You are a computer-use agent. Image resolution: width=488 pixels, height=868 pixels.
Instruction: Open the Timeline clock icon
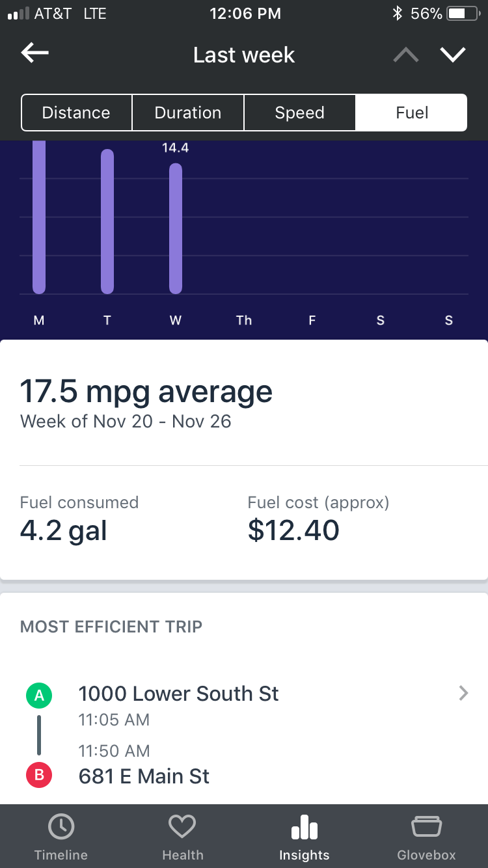(x=61, y=827)
